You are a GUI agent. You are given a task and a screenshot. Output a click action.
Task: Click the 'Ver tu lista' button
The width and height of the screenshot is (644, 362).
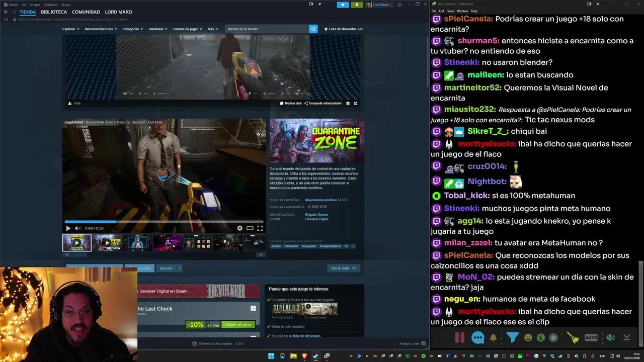344,268
